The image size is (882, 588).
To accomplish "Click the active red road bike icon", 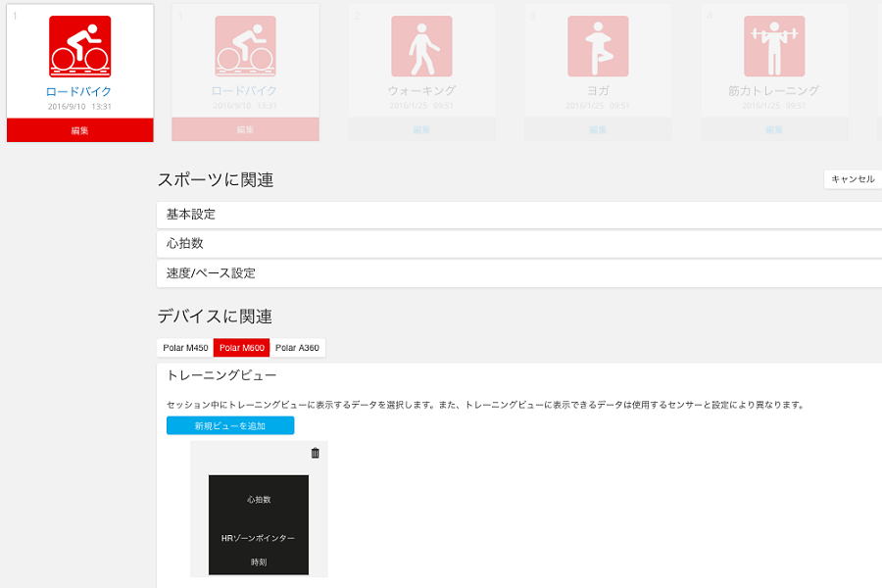I will tap(80, 46).
